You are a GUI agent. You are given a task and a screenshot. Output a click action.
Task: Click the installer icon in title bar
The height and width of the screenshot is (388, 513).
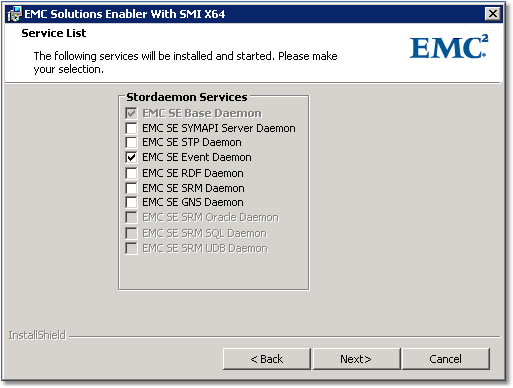coord(15,14)
